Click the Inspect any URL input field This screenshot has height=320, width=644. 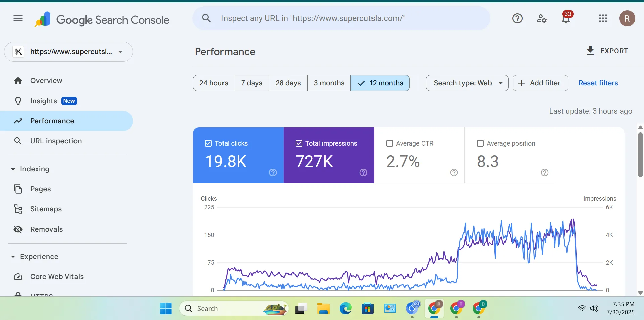pyautogui.click(x=341, y=18)
